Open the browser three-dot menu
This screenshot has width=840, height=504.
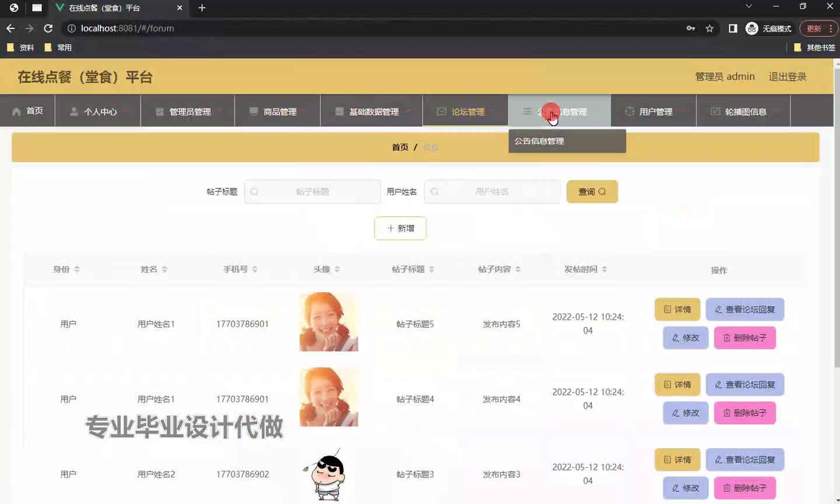point(831,28)
